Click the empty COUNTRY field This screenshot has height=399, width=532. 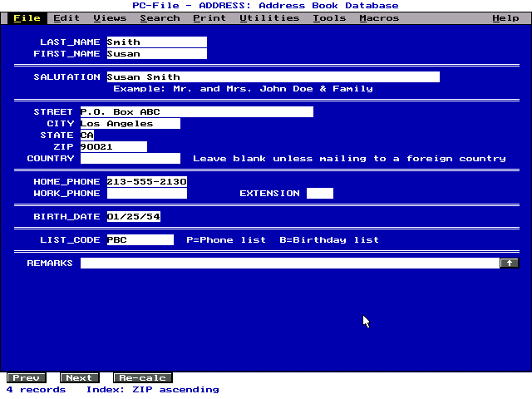(x=131, y=159)
